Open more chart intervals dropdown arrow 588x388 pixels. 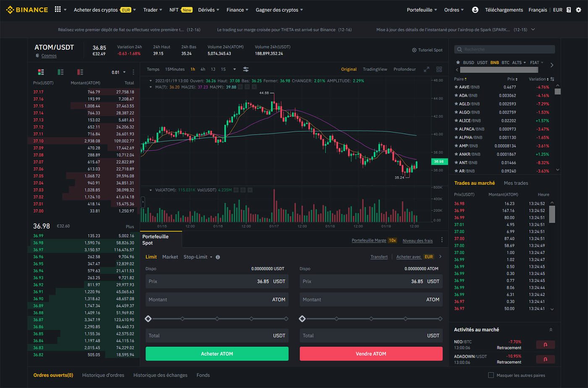click(234, 69)
